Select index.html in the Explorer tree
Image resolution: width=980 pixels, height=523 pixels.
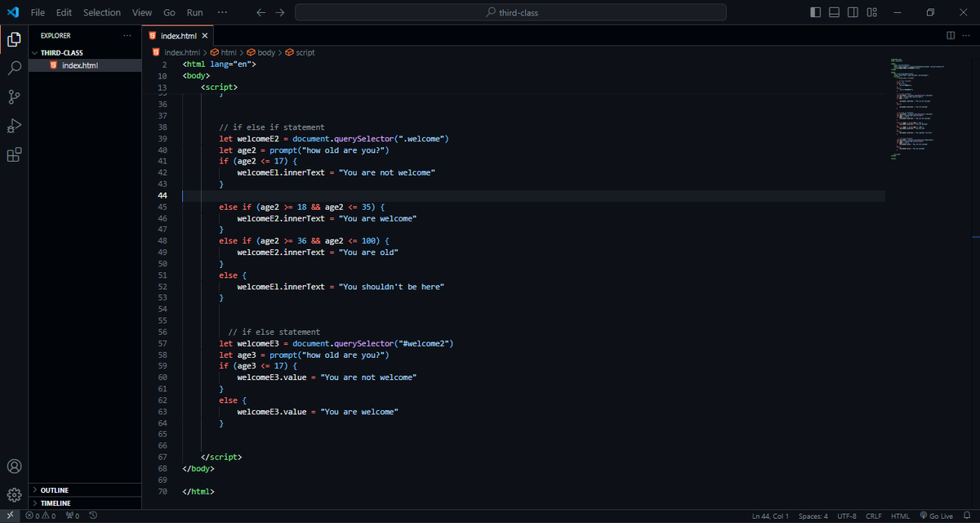[85, 65]
